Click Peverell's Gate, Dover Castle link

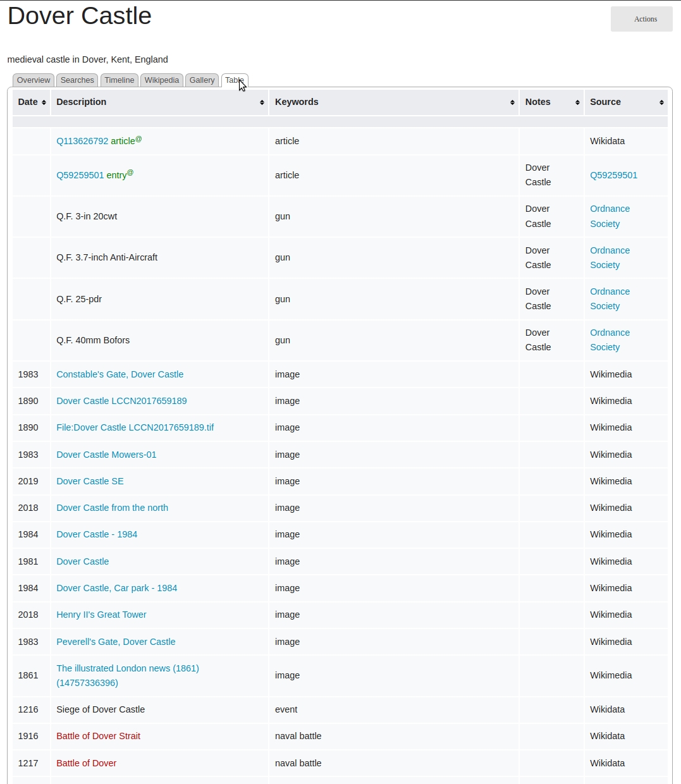pyautogui.click(x=116, y=642)
